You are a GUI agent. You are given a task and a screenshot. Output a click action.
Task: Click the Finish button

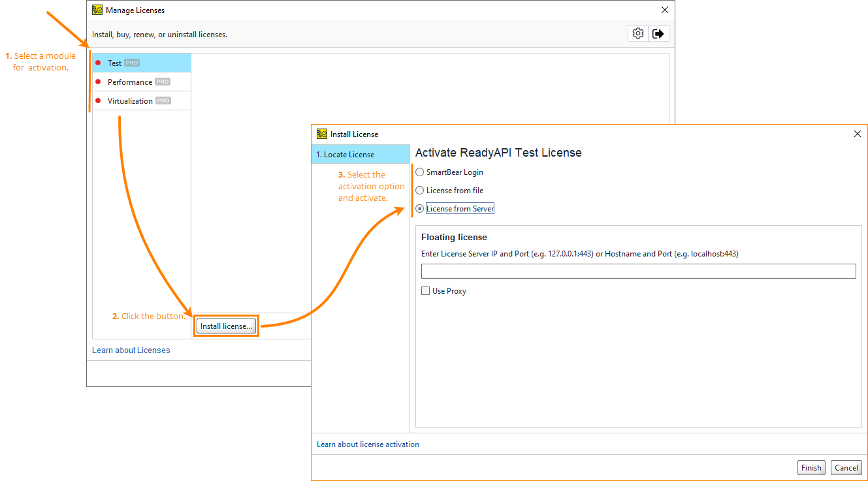coord(811,468)
